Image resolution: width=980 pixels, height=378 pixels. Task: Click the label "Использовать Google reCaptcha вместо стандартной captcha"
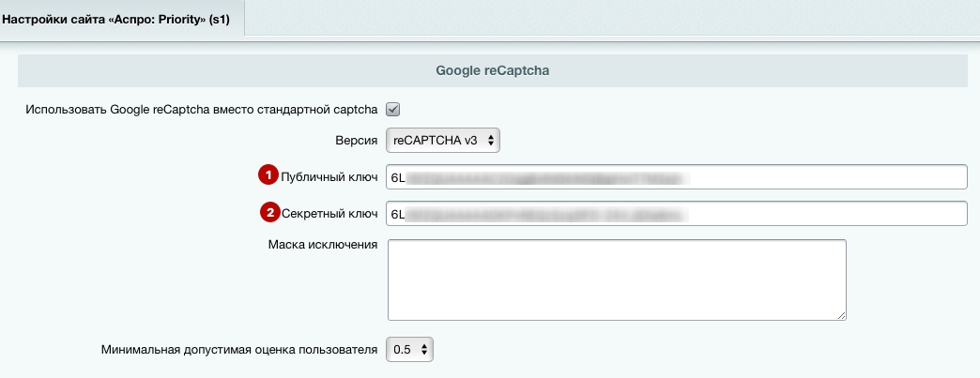pyautogui.click(x=201, y=110)
